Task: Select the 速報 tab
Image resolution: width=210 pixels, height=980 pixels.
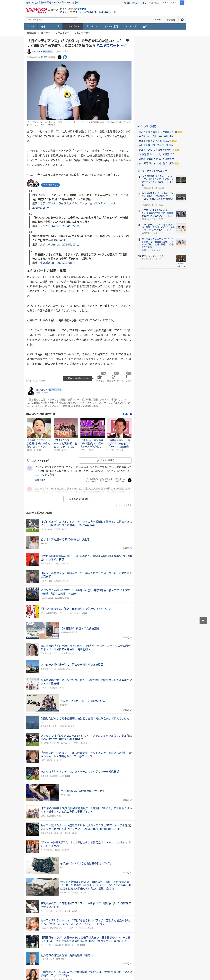Action: coord(43,27)
